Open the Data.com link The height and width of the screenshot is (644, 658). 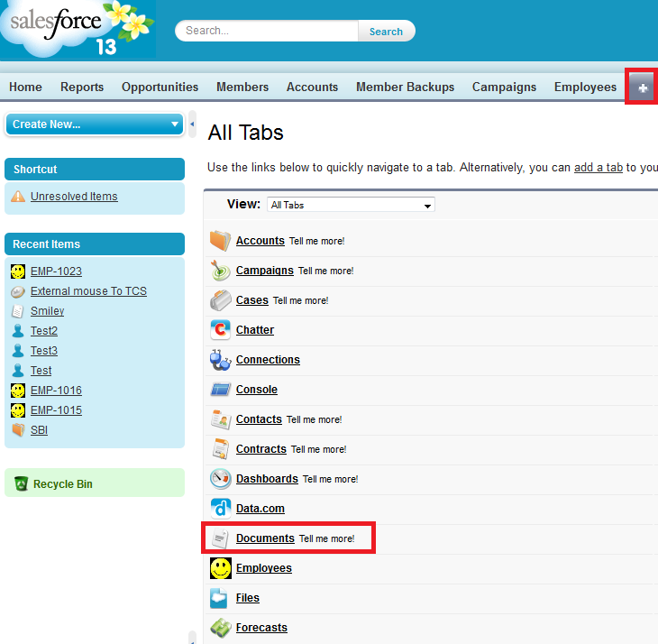(x=260, y=509)
